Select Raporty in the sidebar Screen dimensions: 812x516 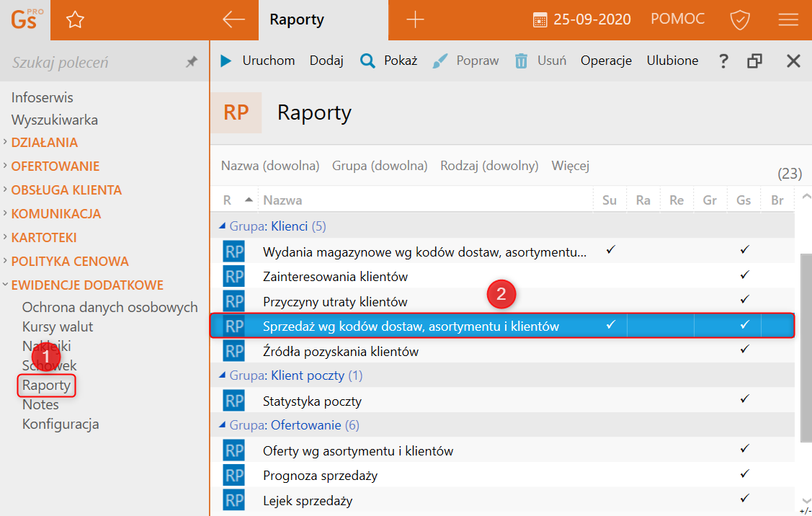coord(46,386)
